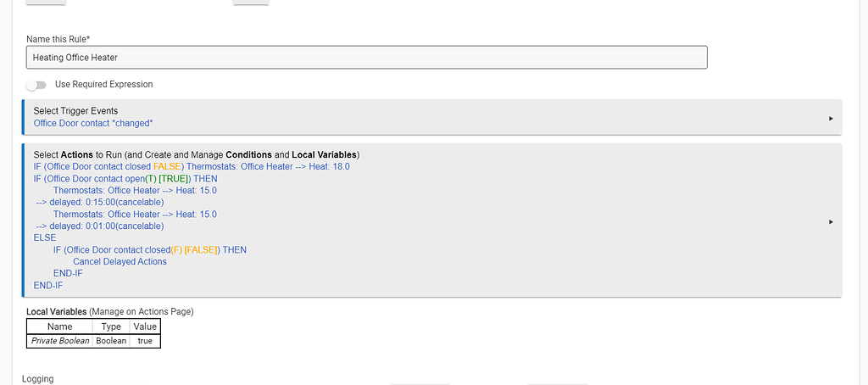Click the Select Trigger Events heading
This screenshot has height=385, width=868.
click(x=75, y=111)
